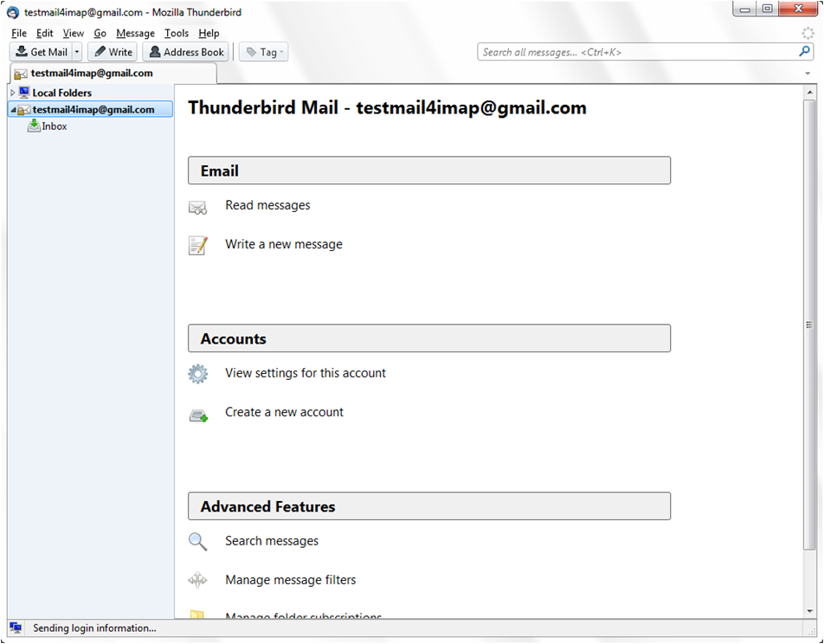Image resolution: width=824 pixels, height=644 pixels.
Task: Click the View settings for this account link
Action: click(305, 373)
